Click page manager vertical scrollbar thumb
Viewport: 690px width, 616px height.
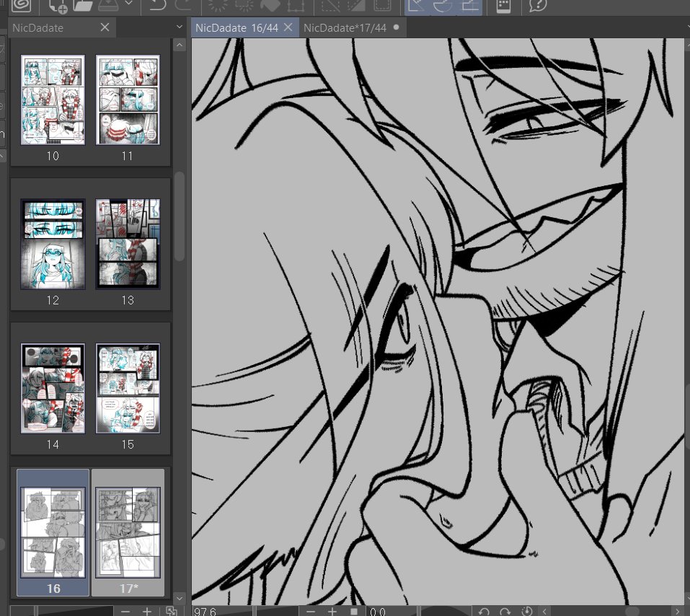pos(179,216)
